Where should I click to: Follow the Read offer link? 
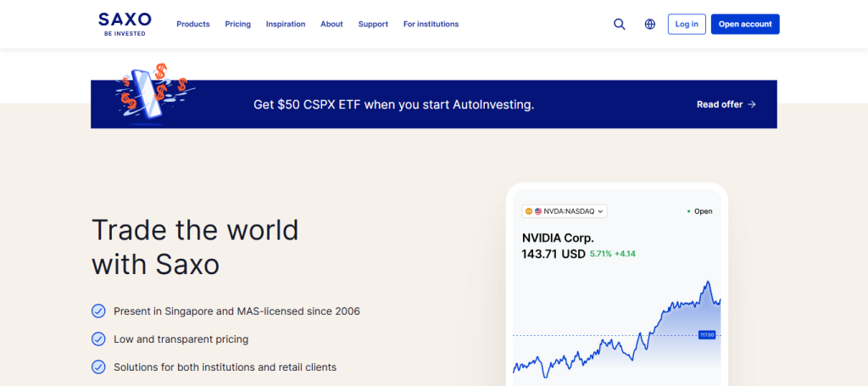tap(726, 104)
